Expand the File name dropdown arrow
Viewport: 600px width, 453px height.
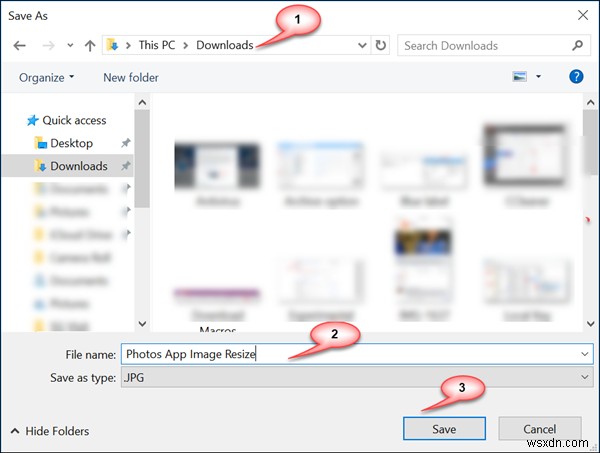(585, 354)
